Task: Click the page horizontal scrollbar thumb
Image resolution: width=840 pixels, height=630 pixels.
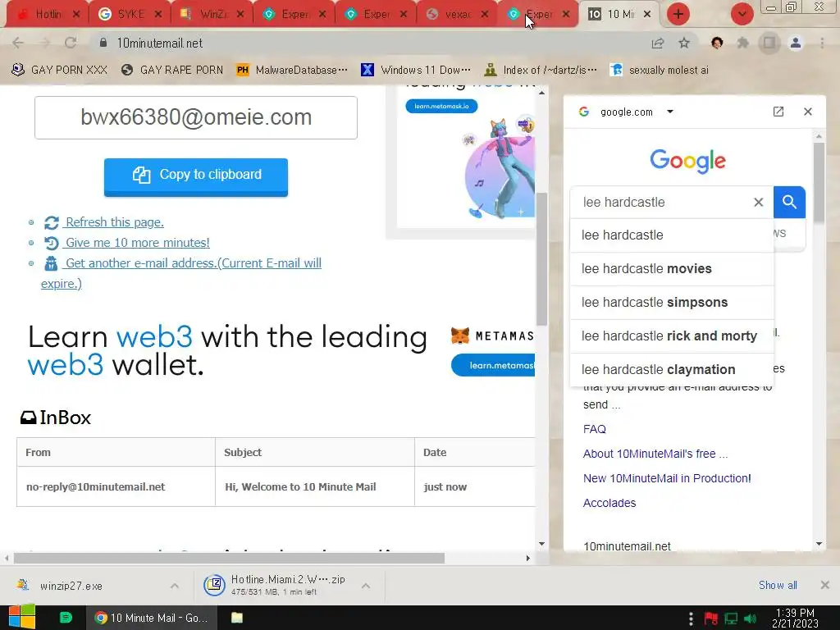Action: [x=230, y=558]
